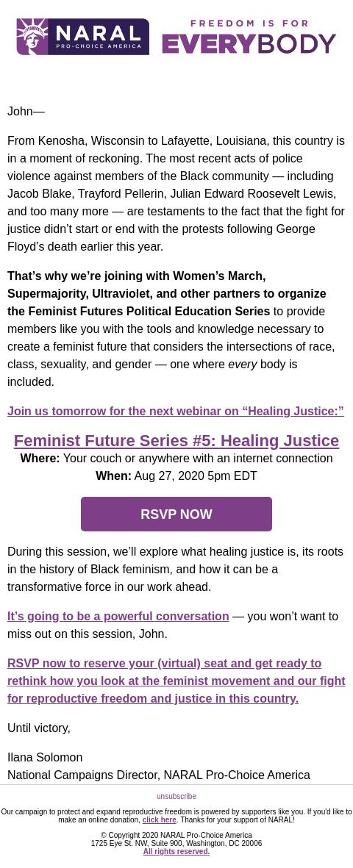Click the NARAL Pro-Choice America wordmark
This screenshot has height=868, width=353.
coord(99,37)
